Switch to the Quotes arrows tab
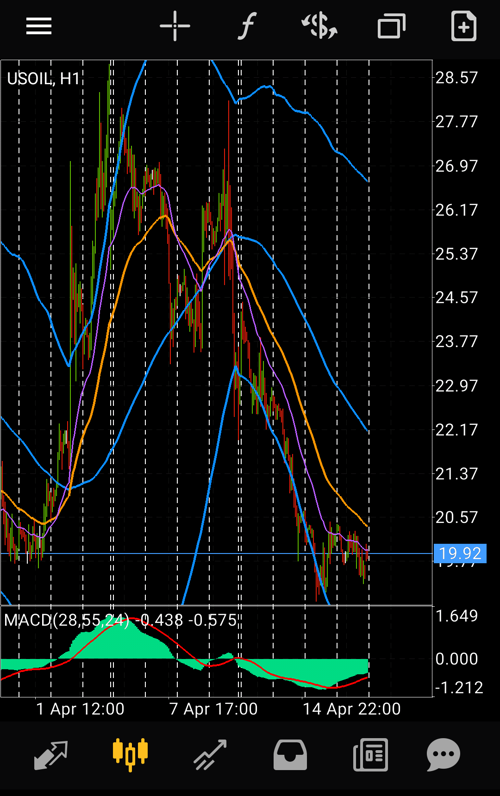Viewport: 500px width, 796px height. point(51,755)
